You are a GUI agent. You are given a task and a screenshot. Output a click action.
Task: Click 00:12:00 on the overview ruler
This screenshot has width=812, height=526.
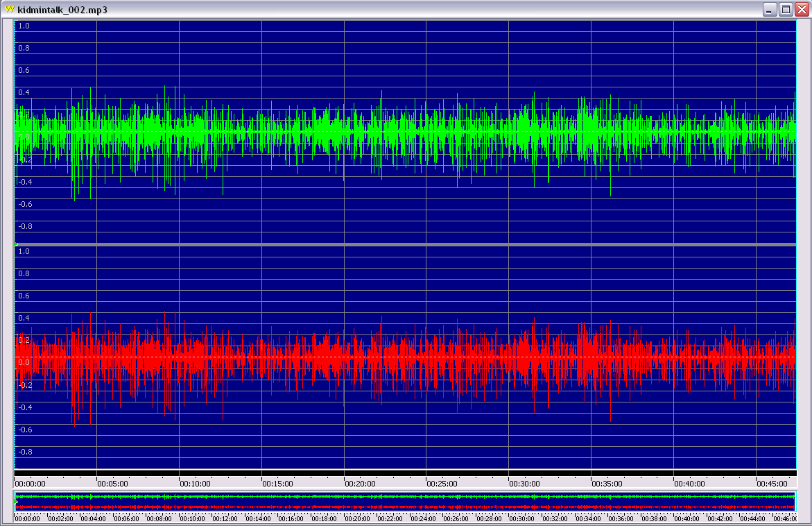(225, 518)
